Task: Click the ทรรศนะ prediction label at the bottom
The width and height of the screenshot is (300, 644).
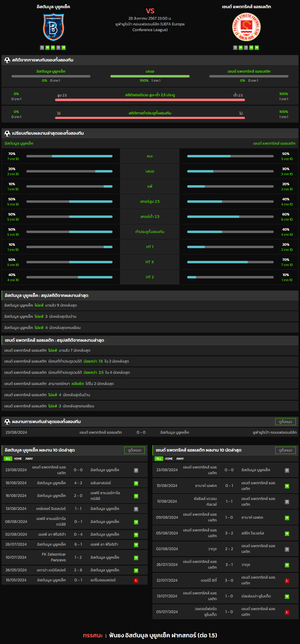Action: (93, 636)
